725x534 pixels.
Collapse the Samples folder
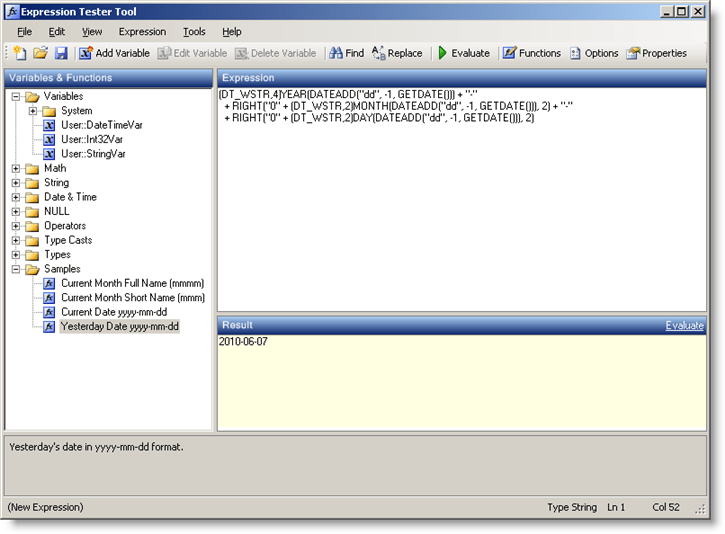point(16,269)
